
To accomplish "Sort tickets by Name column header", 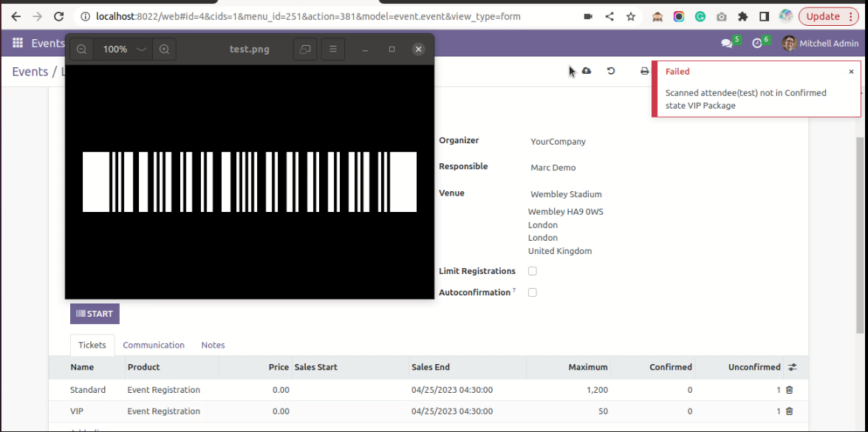I will pyautogui.click(x=82, y=367).
